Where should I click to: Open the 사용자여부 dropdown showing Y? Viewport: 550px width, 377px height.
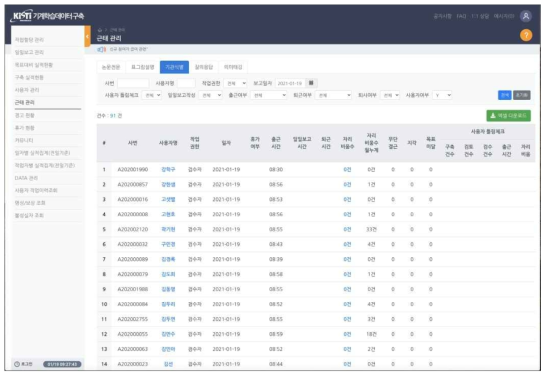(x=442, y=95)
